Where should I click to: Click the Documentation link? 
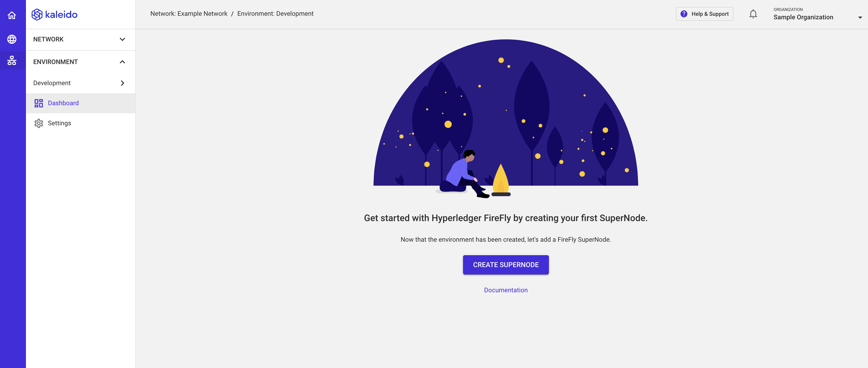click(x=506, y=290)
